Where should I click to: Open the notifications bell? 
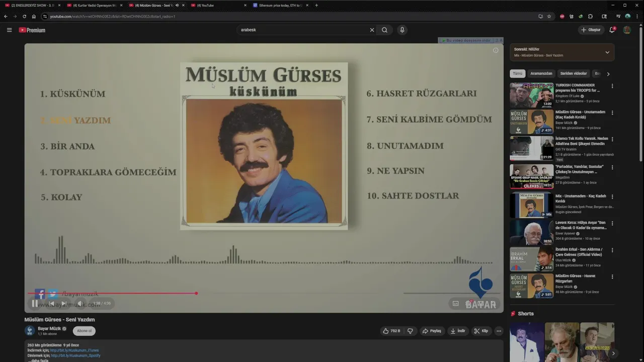click(612, 30)
